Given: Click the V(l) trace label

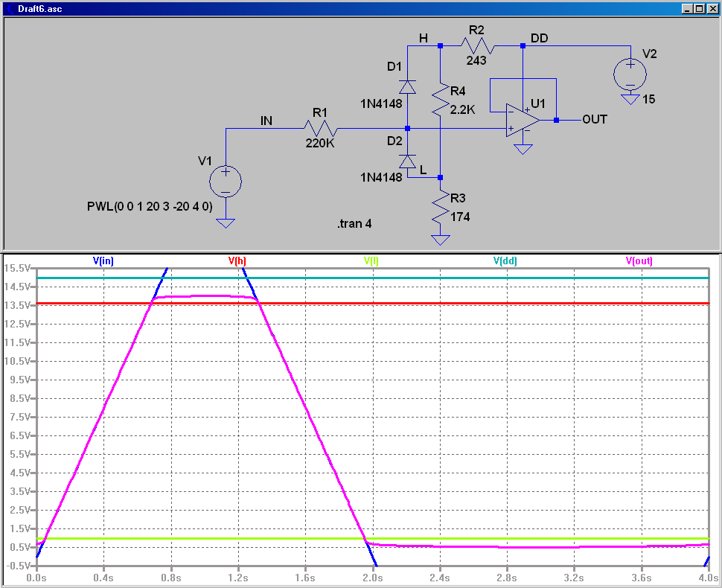Looking at the screenshot, I should [371, 261].
